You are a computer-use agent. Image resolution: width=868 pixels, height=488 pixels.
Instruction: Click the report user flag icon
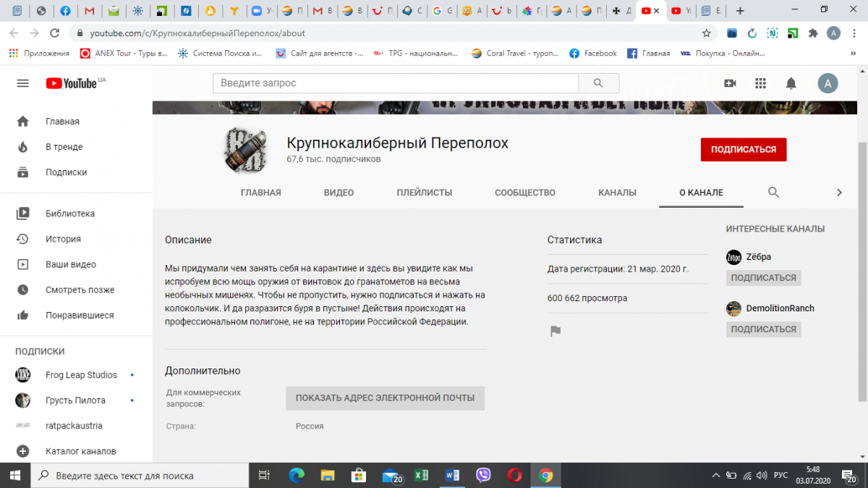point(555,331)
